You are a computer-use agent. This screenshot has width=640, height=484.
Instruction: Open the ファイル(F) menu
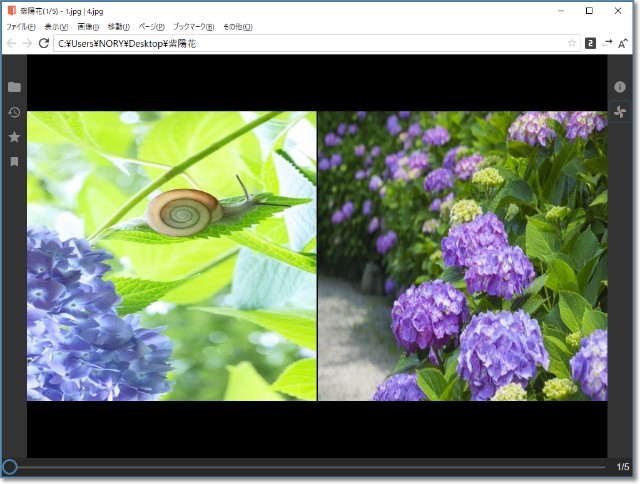(21, 27)
